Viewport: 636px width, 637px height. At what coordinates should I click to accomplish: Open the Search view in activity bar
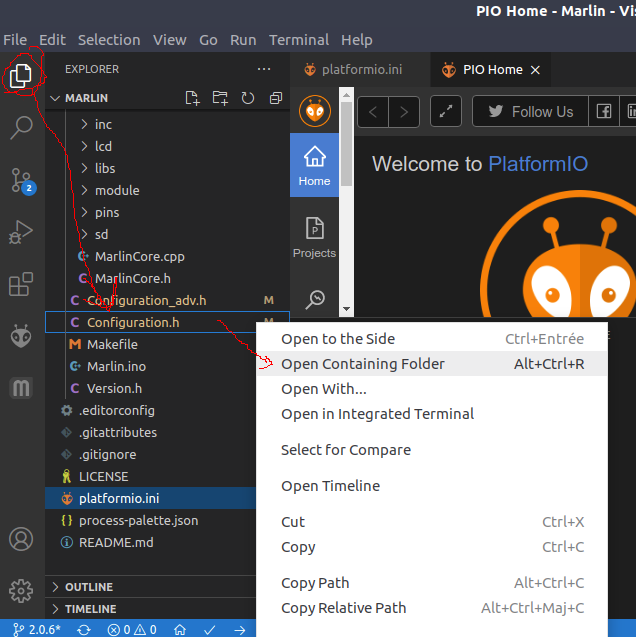pos(21,128)
